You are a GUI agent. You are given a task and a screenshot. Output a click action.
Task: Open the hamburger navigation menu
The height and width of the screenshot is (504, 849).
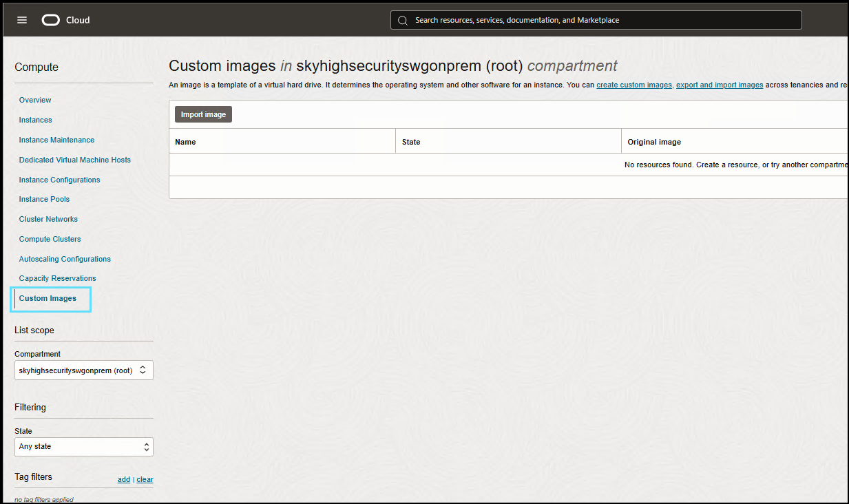(x=22, y=20)
